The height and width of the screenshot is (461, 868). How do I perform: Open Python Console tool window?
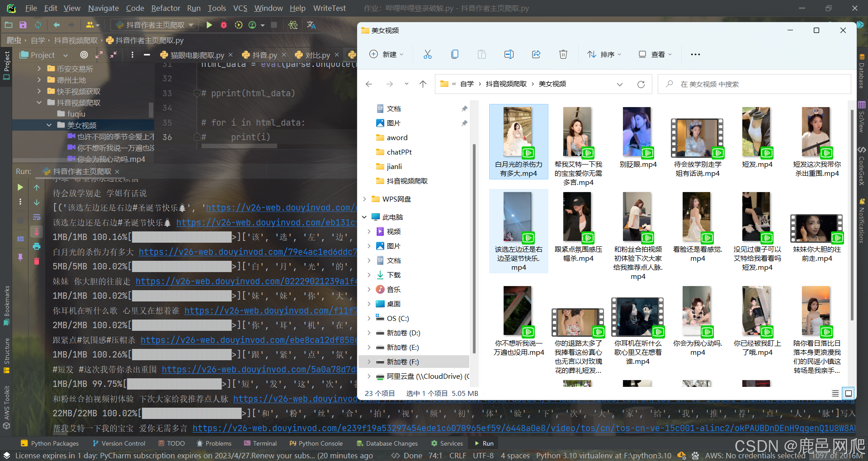(316, 443)
